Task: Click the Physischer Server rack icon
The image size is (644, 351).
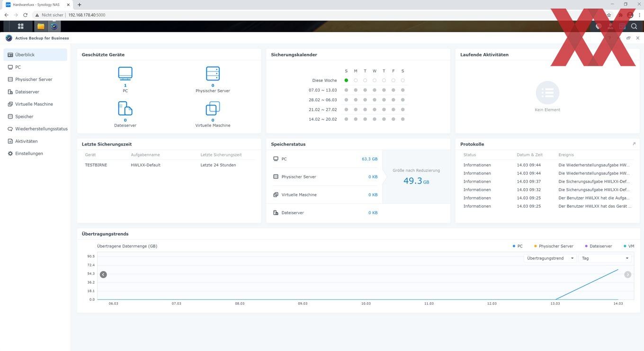Action: (x=213, y=74)
